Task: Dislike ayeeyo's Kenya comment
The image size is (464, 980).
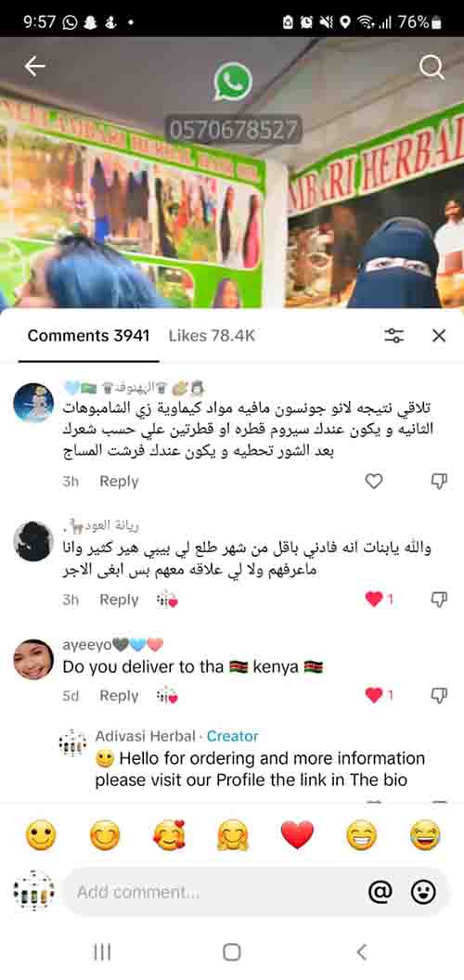Action: click(440, 696)
